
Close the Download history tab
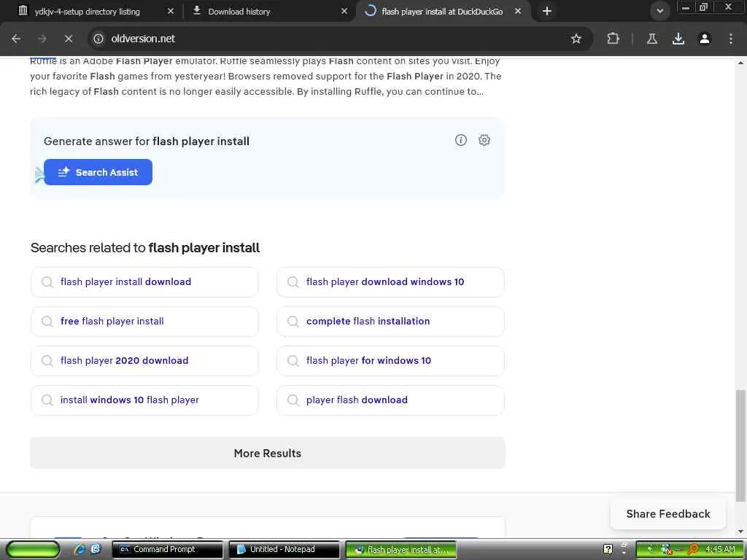[344, 11]
